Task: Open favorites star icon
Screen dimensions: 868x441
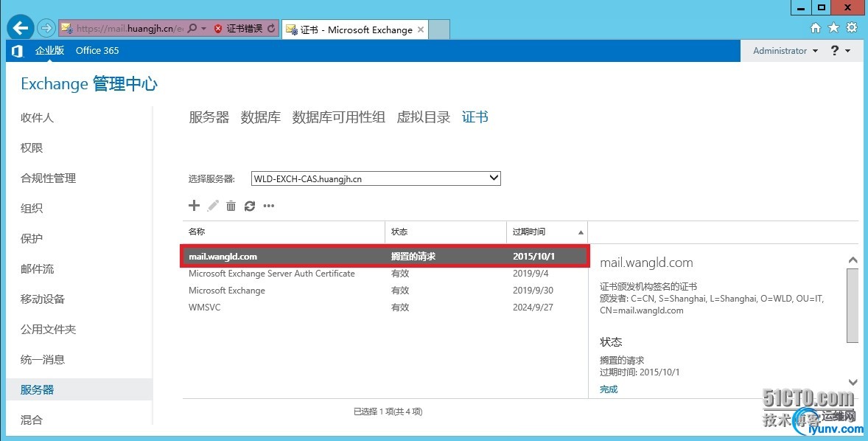Action: coord(833,28)
